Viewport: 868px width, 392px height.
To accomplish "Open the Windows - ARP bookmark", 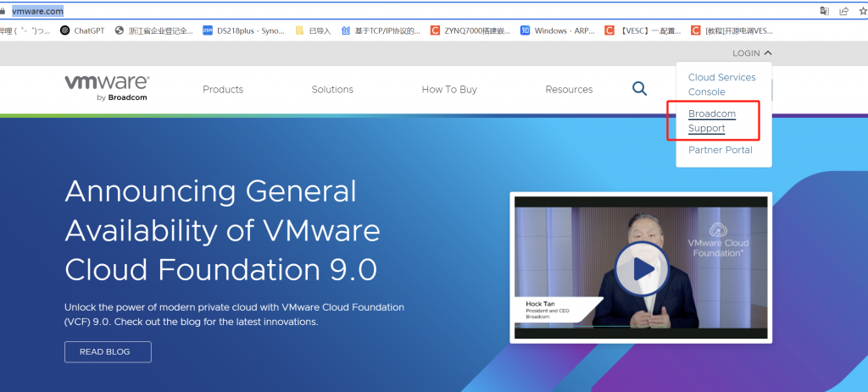I will coord(558,31).
